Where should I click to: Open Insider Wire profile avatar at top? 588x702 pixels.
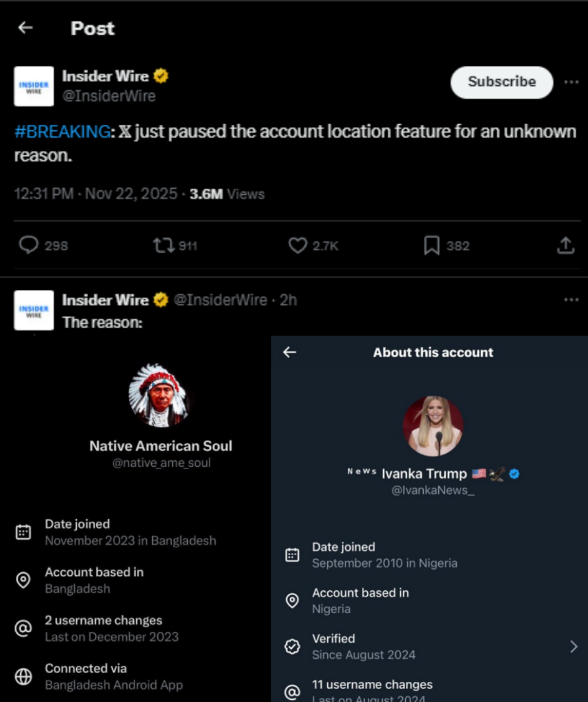click(x=34, y=87)
